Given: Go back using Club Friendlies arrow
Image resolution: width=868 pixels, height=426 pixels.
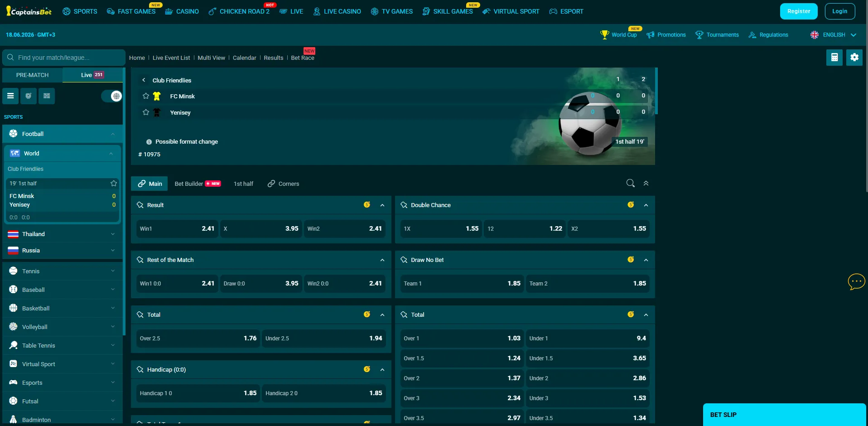Looking at the screenshot, I should point(144,80).
